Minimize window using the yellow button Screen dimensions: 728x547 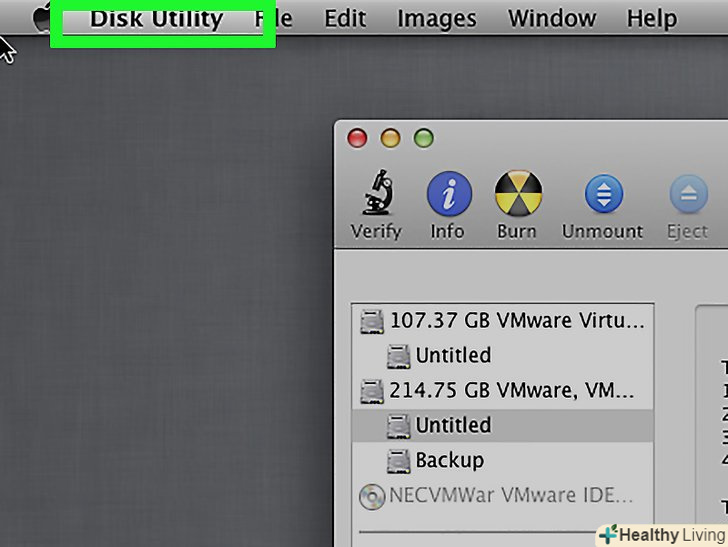pos(390,138)
